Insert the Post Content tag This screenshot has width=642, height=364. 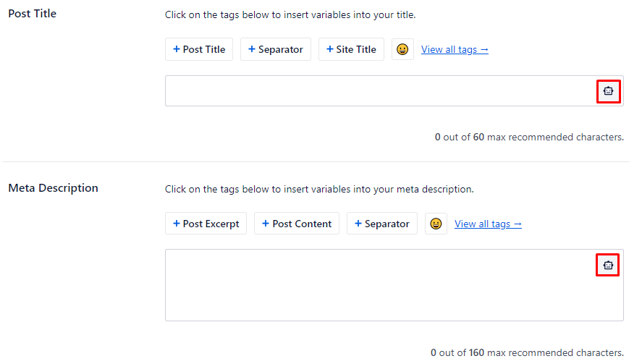tap(297, 224)
